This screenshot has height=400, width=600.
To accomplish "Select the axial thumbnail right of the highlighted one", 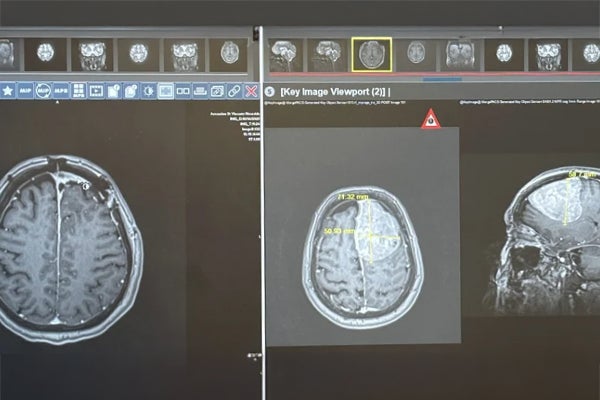I will point(416,55).
